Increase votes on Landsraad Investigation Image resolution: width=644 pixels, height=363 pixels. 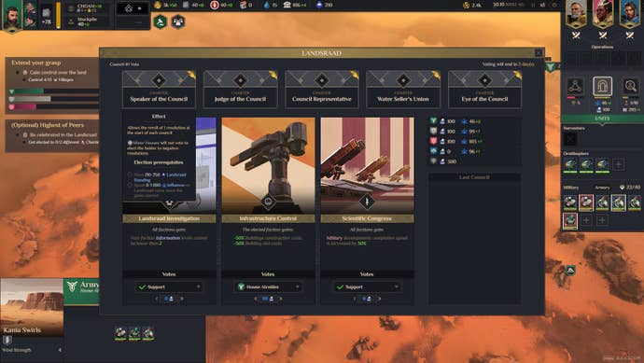[182, 299]
